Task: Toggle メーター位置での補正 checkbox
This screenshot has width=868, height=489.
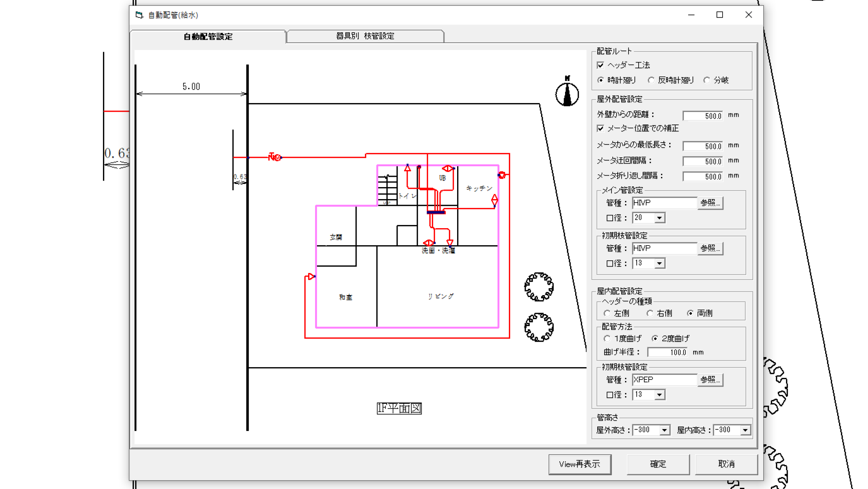Action: 600,128
